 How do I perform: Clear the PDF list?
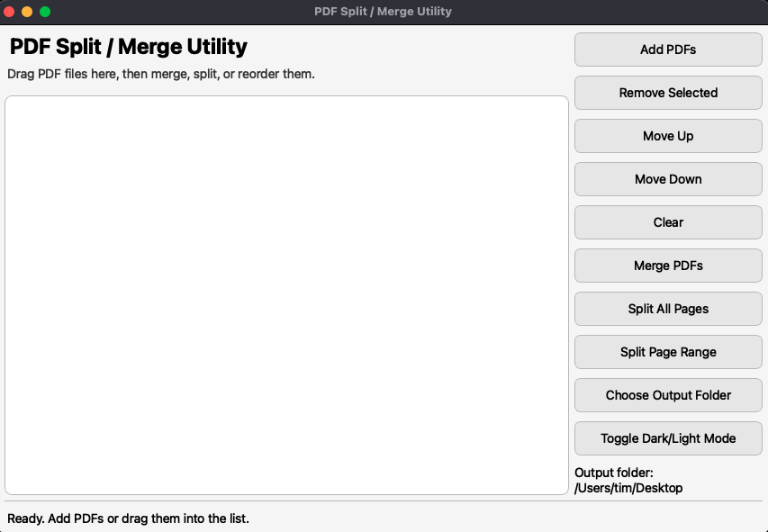click(668, 222)
